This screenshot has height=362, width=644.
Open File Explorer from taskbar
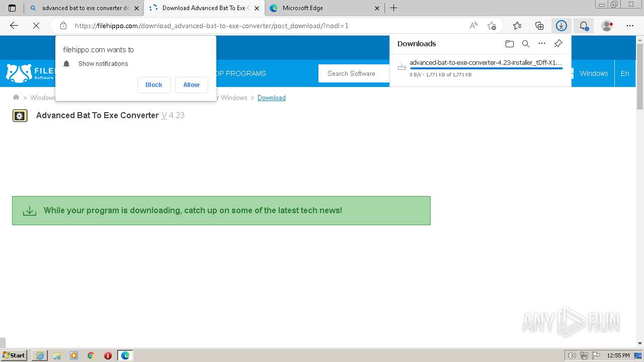(57, 355)
